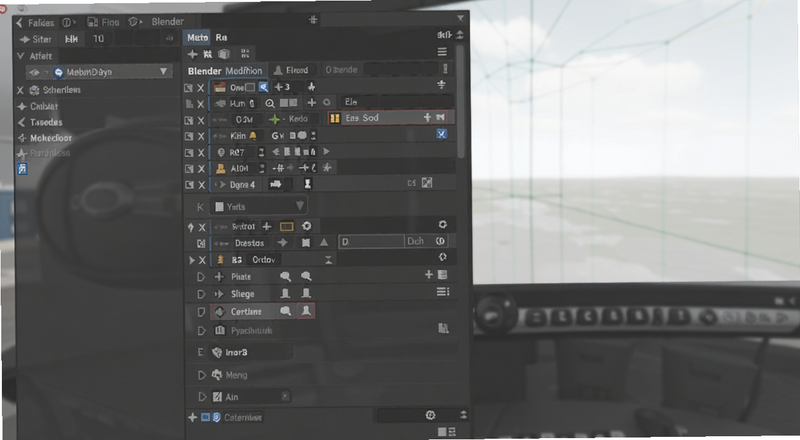Screen dimensions: 800x440
Task: Toggle the checkbox next to One
Action: point(250,87)
